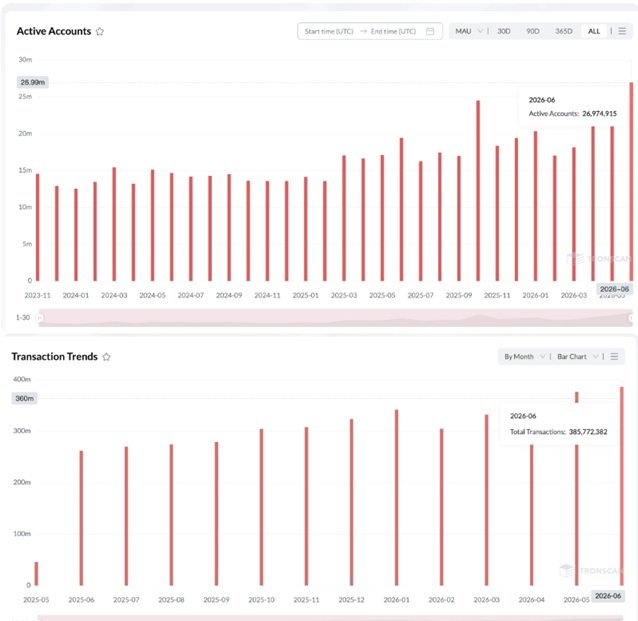This screenshot has width=638, height=621.
Task: Click the 2023-11 Active Accounts bar
Action: coord(38,227)
